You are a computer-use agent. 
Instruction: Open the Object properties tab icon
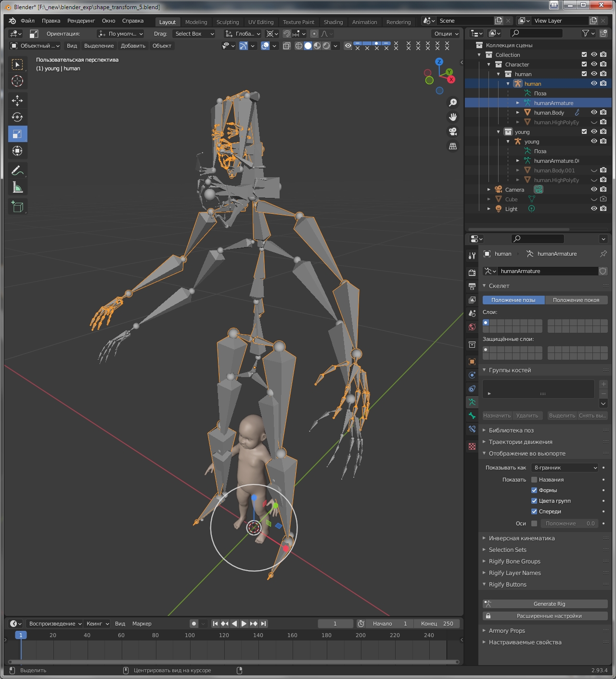click(472, 362)
